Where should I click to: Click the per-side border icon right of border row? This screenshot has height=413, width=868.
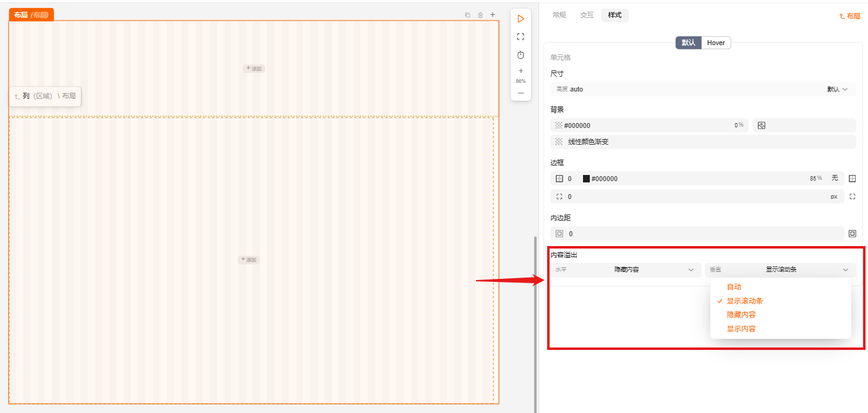point(852,179)
